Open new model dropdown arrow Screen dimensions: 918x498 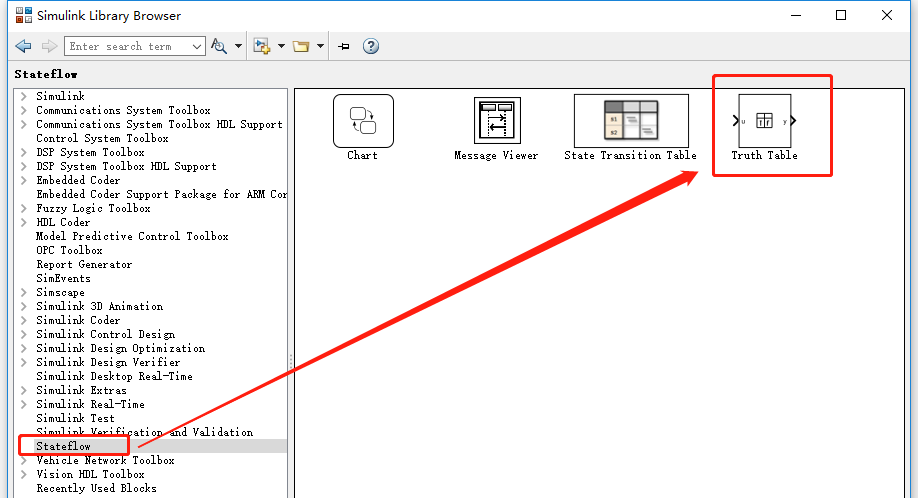(x=281, y=46)
